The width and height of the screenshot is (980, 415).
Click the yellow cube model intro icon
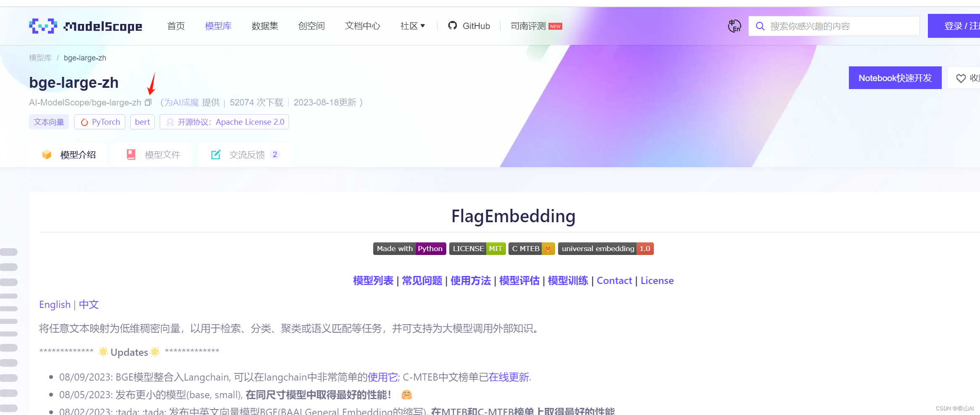[x=47, y=155]
